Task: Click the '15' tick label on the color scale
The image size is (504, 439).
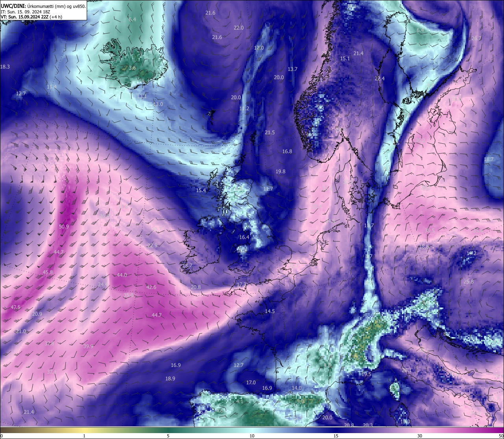Action: tap(336, 436)
